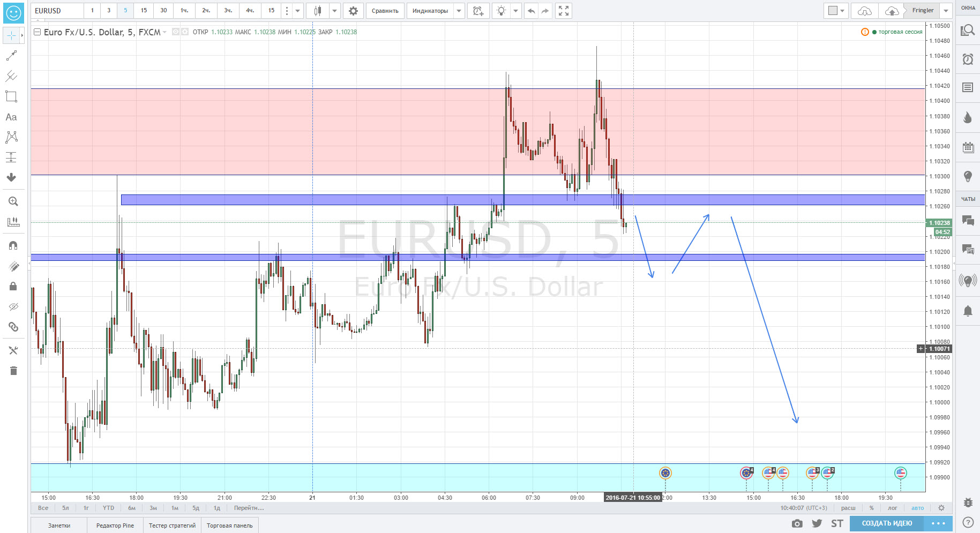Image resolution: width=980 pixels, height=533 pixels.
Task: Select the rectangle shape tool
Action: tap(11, 96)
